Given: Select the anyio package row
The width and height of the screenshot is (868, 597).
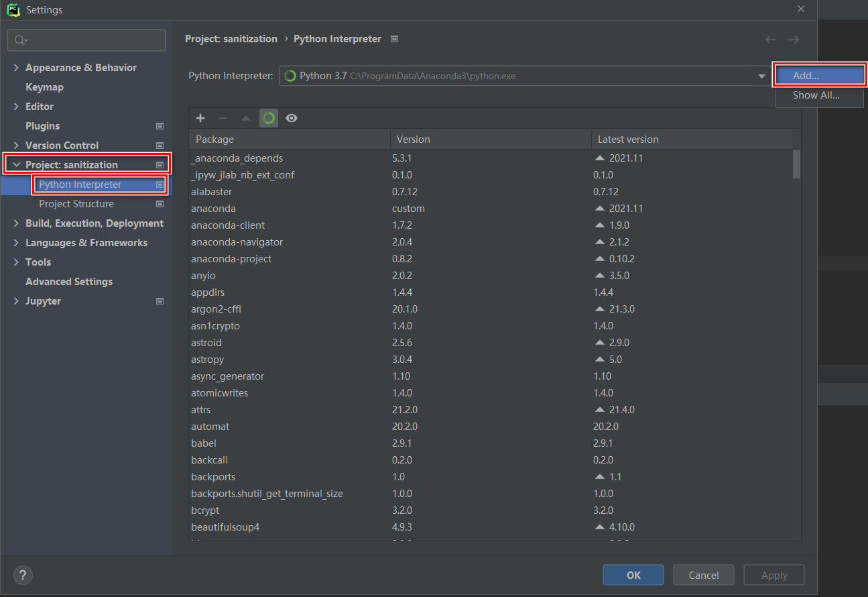Looking at the screenshot, I should click(491, 276).
